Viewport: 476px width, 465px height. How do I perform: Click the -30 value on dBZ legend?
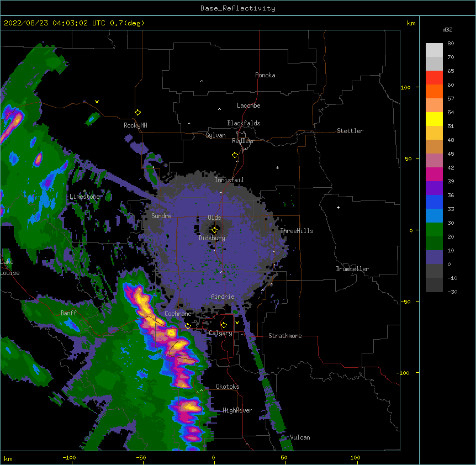point(452,292)
